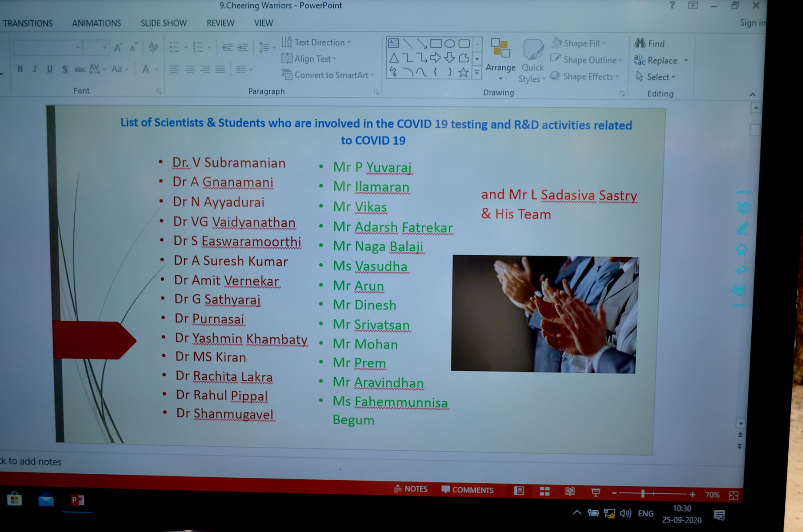Viewport: 803px width, 532px height.
Task: Click the NOTES button in status bar
Action: click(x=411, y=489)
